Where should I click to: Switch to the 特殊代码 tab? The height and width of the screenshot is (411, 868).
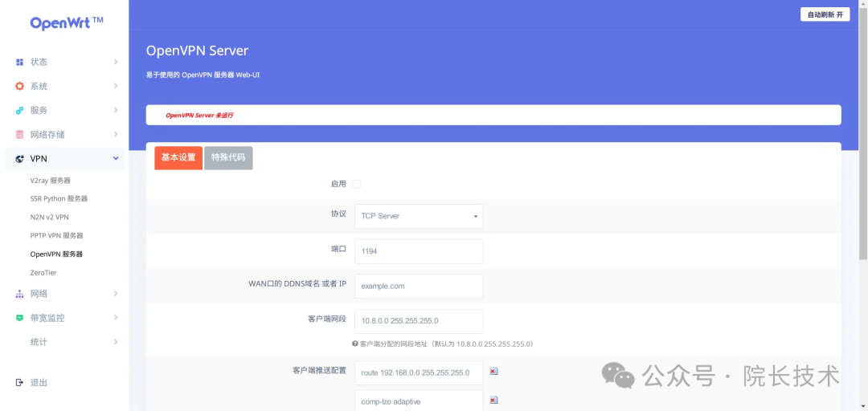(x=228, y=157)
